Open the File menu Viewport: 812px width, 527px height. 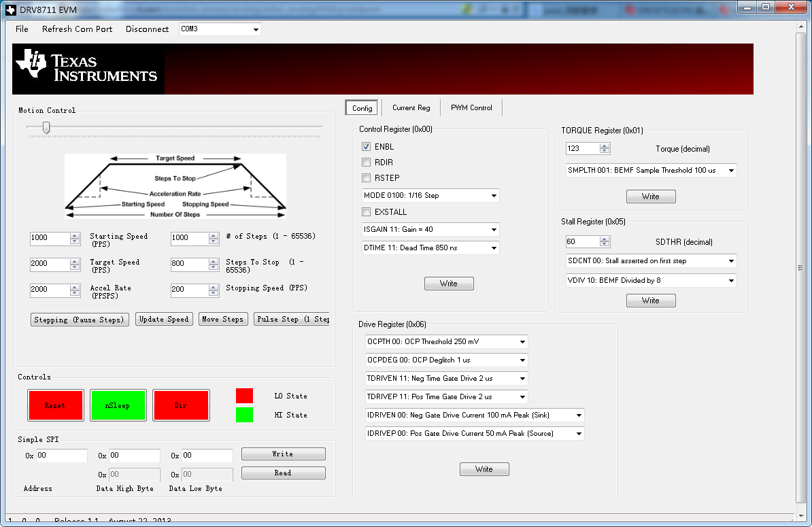22,29
